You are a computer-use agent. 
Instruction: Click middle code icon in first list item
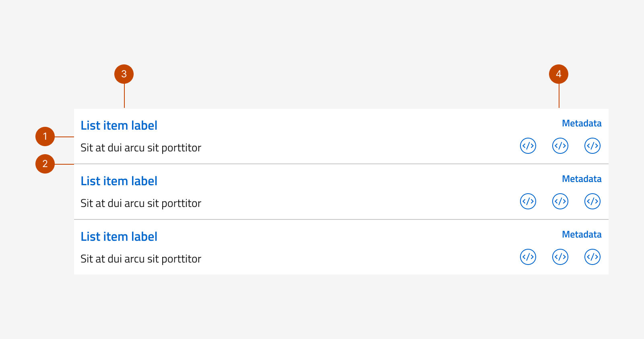(x=560, y=146)
